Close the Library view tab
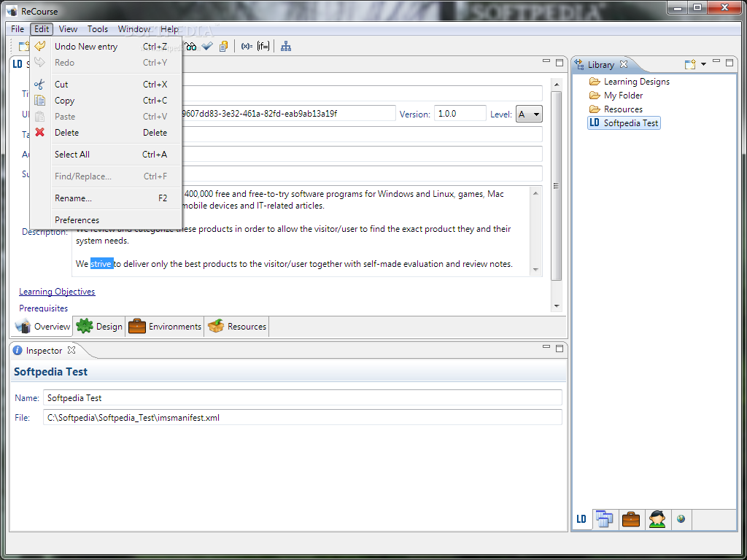Screen dimensions: 747x560 [624, 64]
